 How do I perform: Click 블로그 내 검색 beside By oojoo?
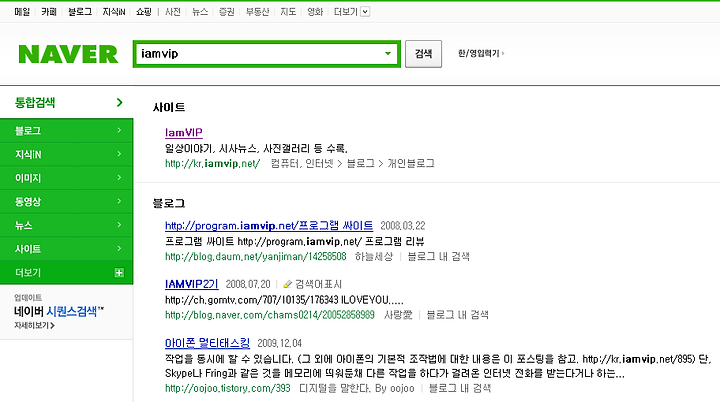tap(460, 388)
